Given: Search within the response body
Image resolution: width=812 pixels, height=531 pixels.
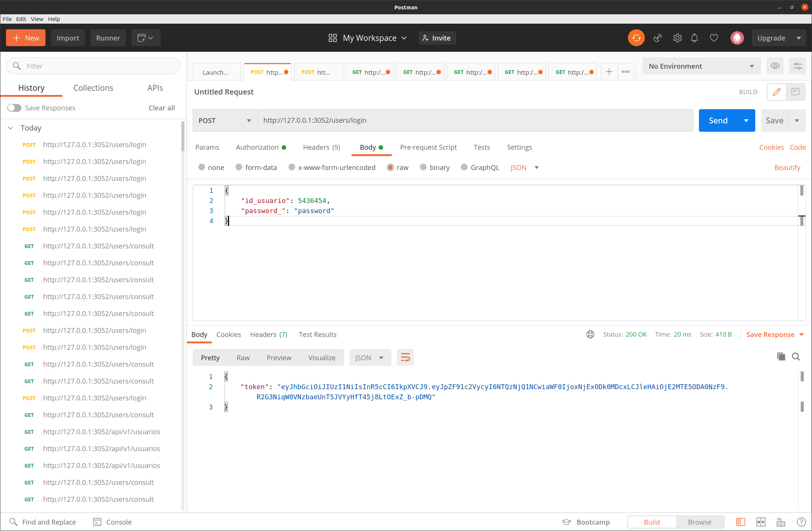Looking at the screenshot, I should (796, 357).
